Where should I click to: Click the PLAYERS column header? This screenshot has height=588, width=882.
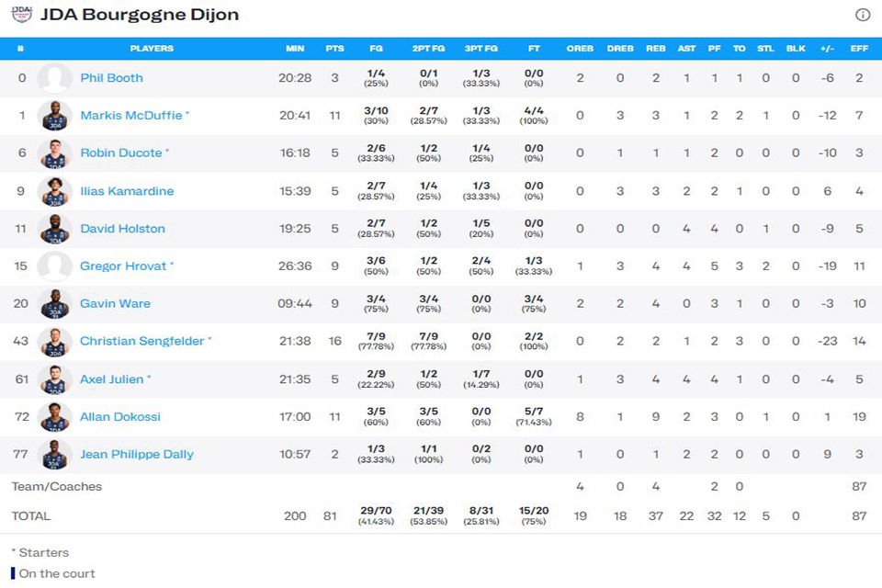(152, 49)
